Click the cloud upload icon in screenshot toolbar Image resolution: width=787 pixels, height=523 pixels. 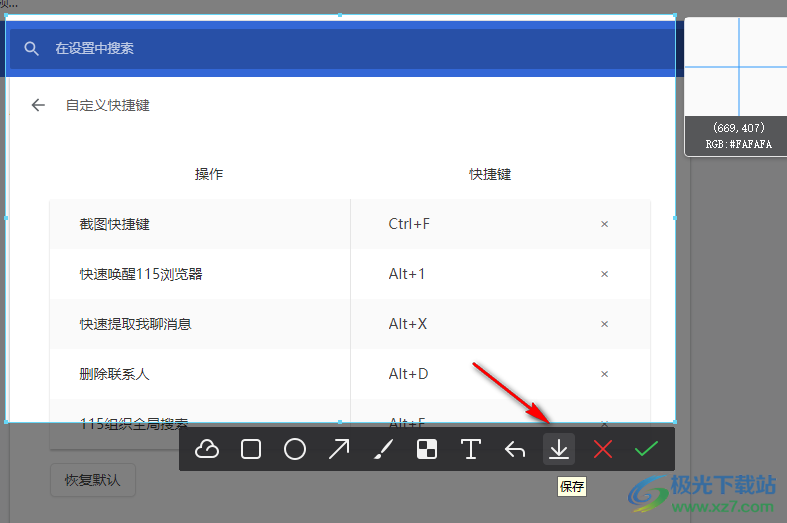207,449
